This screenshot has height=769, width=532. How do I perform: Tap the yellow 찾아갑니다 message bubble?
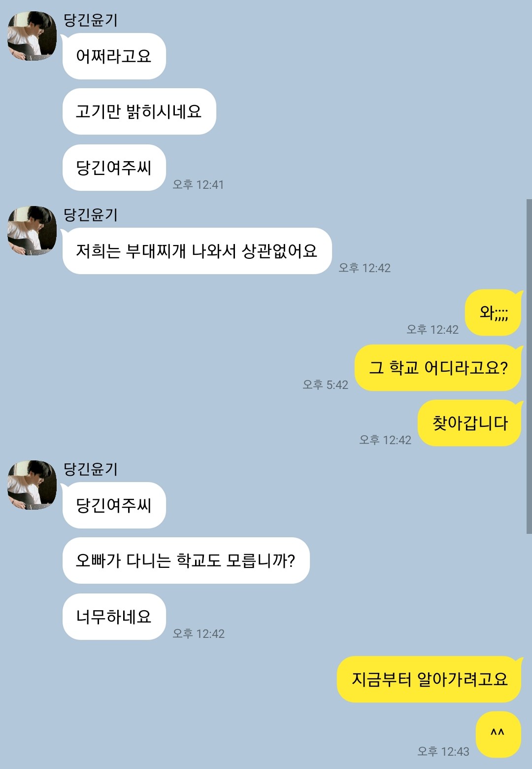pyautogui.click(x=470, y=423)
